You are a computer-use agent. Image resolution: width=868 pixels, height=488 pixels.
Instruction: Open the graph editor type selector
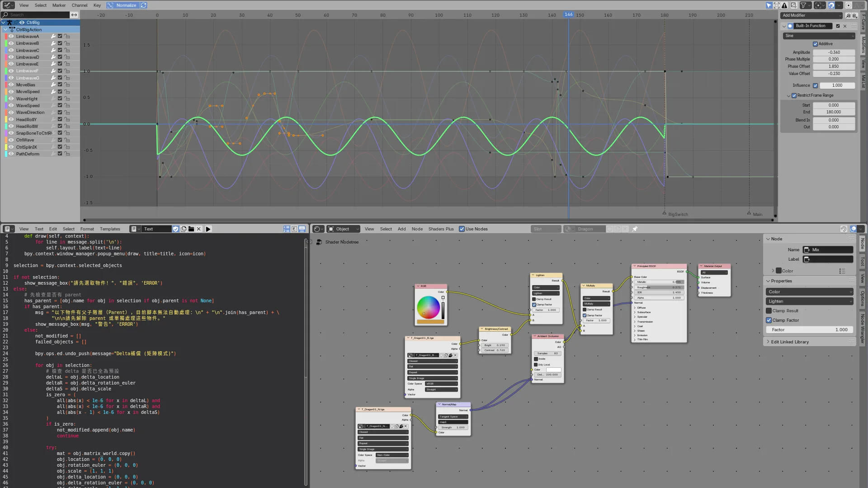9,5
